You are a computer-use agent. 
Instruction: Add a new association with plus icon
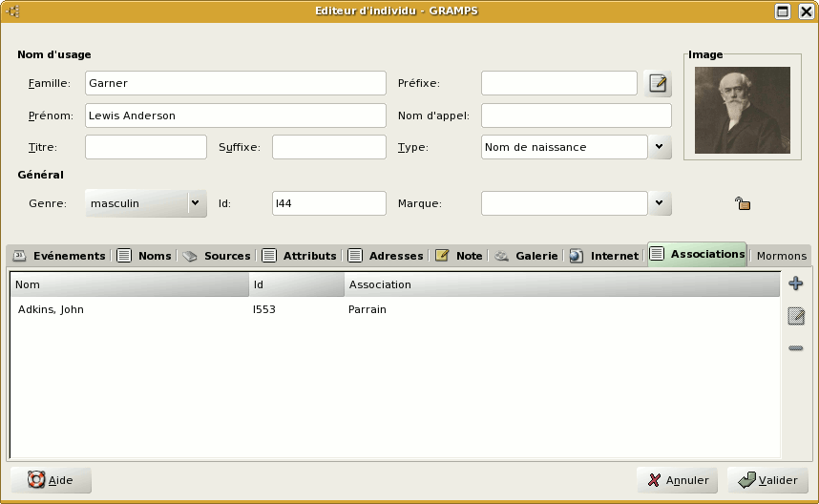(x=796, y=283)
